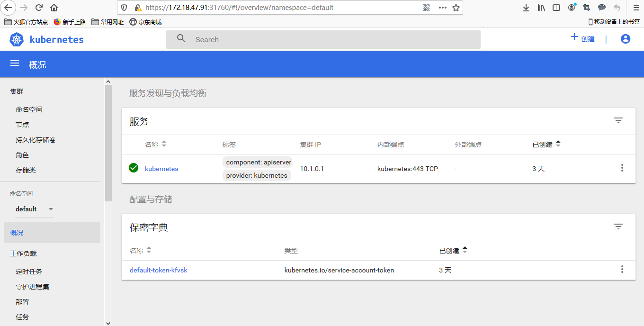
Task: Filter the 服务 card with filter icon
Action: click(x=618, y=120)
